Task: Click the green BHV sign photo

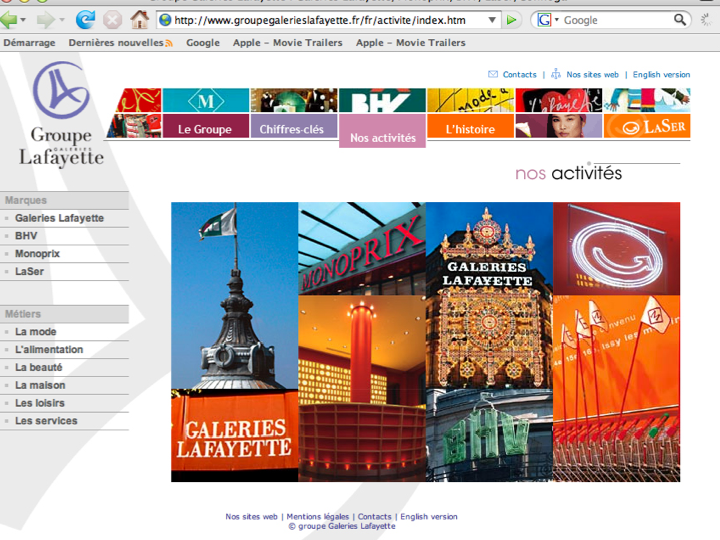Action: [489, 435]
